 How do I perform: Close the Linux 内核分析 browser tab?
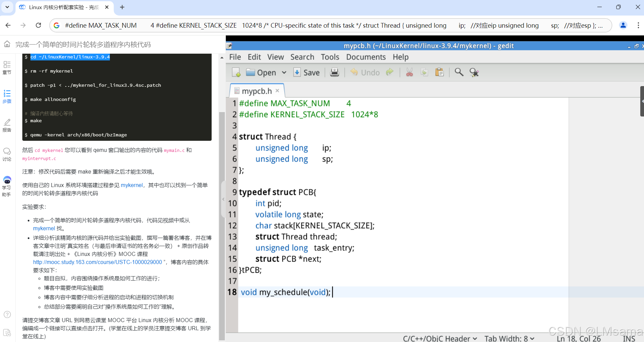coord(107,7)
